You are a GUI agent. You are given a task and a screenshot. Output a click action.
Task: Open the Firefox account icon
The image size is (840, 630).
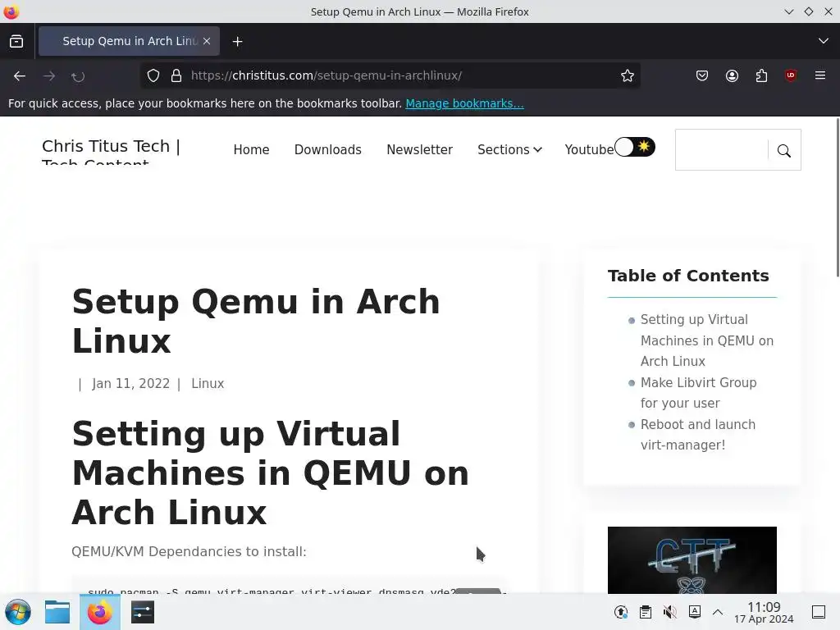coord(732,75)
